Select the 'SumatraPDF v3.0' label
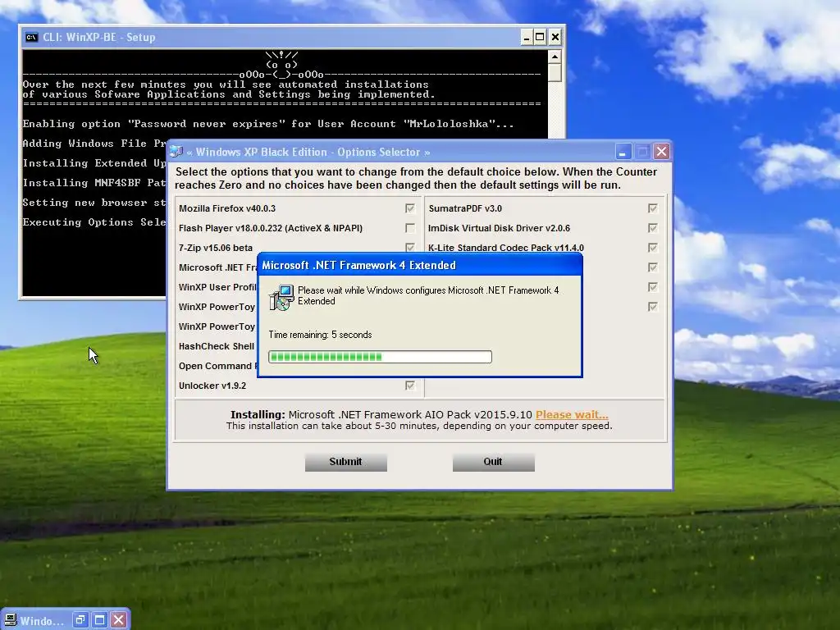Viewport: 840px width, 630px height. [x=465, y=208]
